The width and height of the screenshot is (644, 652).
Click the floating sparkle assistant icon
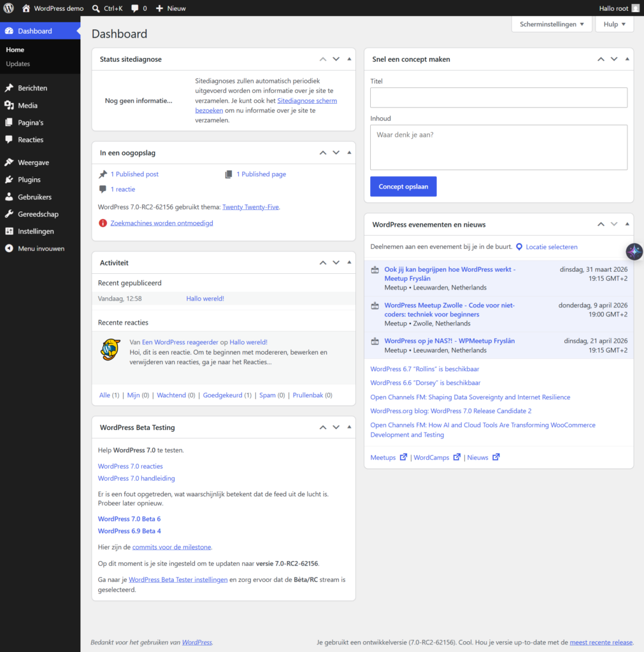tap(634, 252)
